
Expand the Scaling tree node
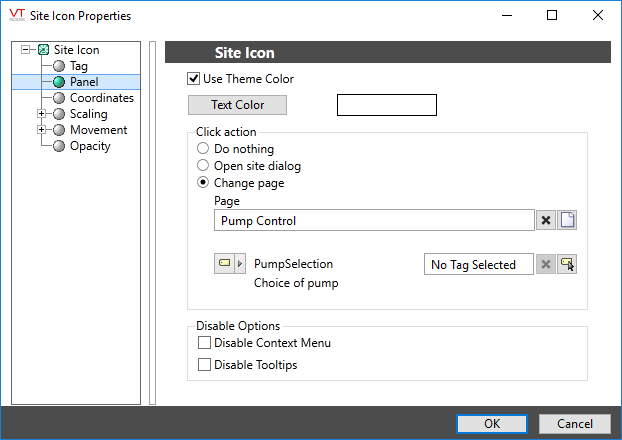click(x=41, y=114)
